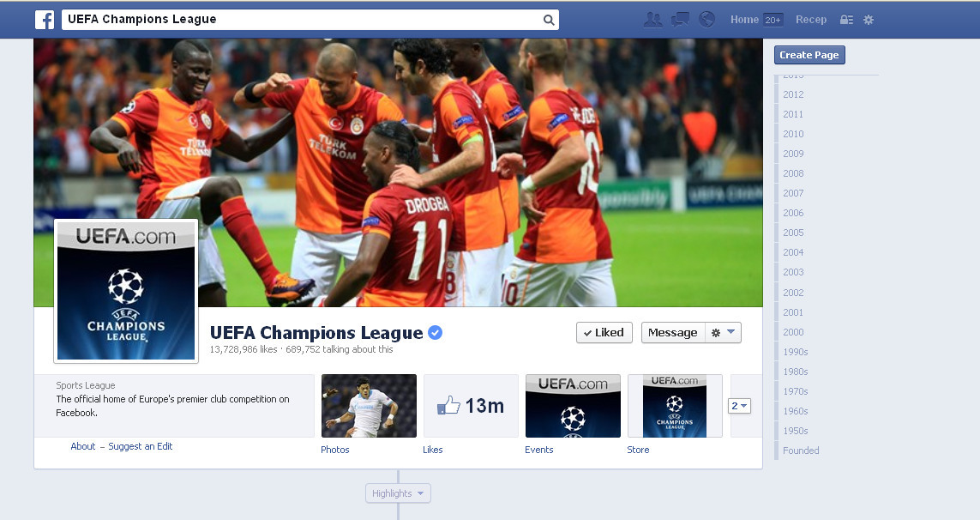Jump to 2005 in the timeline

(793, 233)
